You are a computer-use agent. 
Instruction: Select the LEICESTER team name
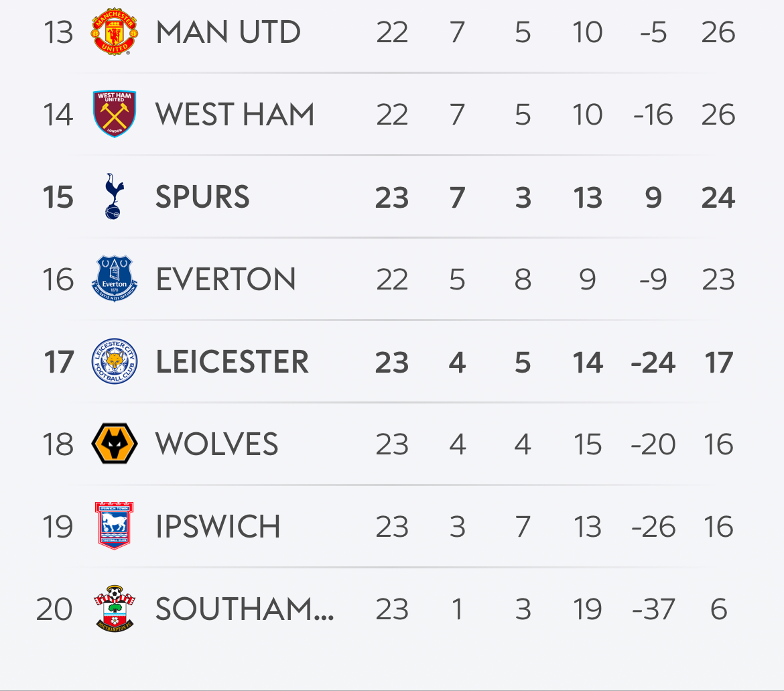(x=233, y=361)
